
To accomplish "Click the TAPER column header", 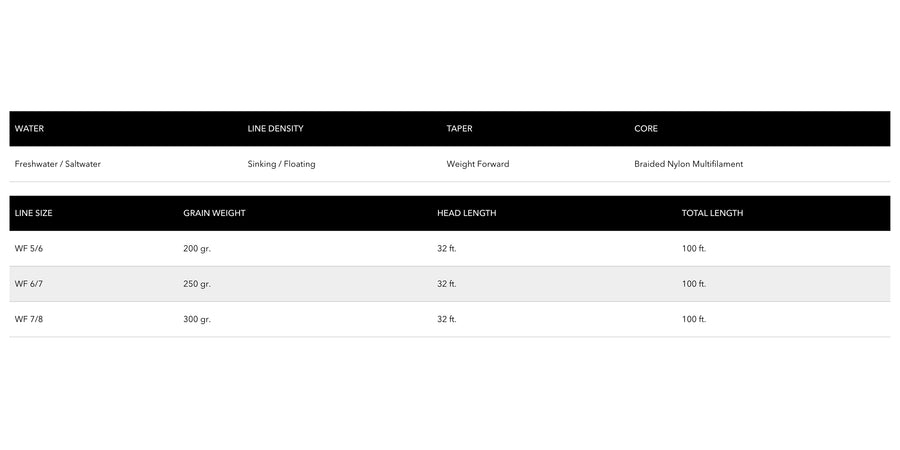I will pos(460,129).
